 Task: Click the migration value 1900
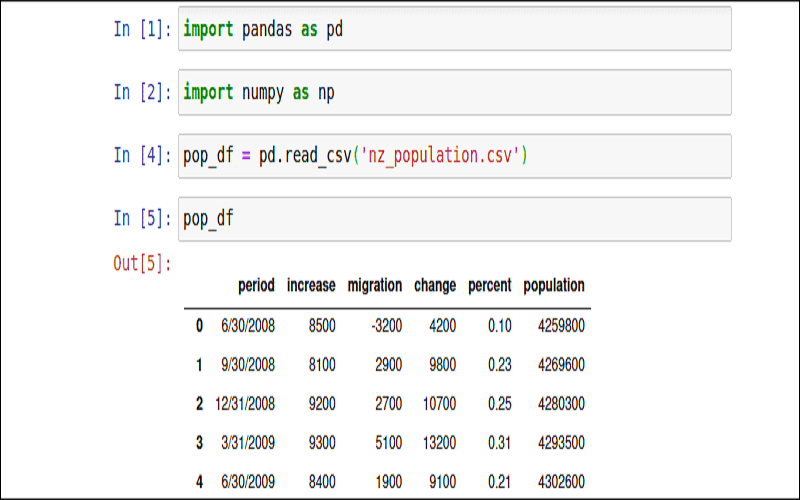tap(389, 482)
